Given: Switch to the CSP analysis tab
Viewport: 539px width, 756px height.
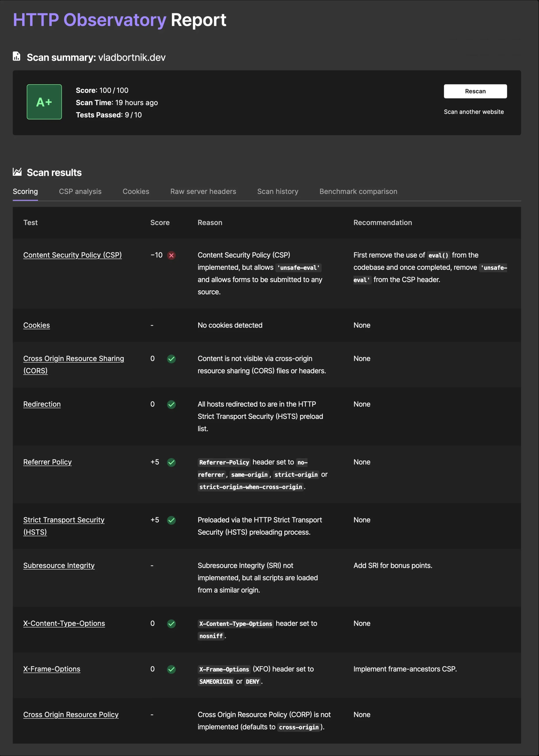Looking at the screenshot, I should pyautogui.click(x=80, y=191).
